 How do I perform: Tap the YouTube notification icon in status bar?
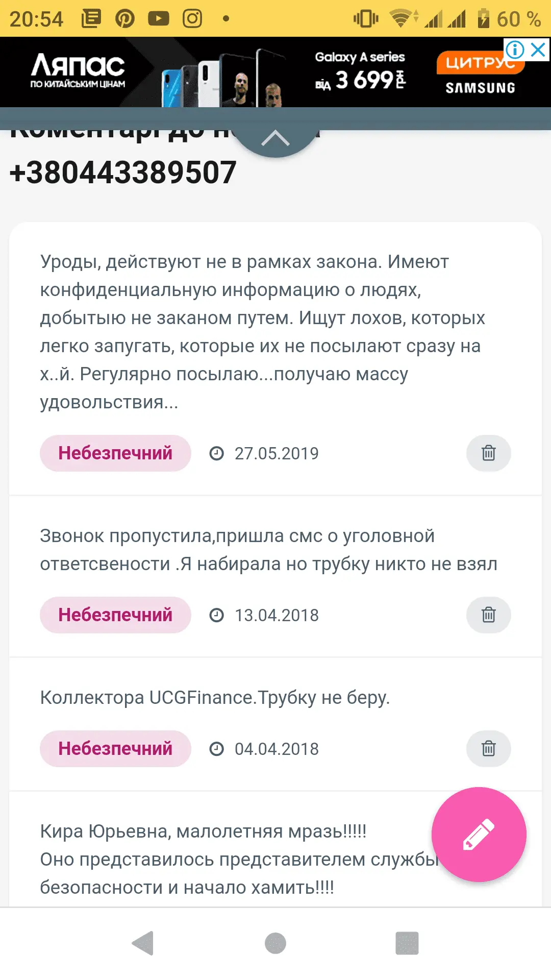click(x=159, y=19)
